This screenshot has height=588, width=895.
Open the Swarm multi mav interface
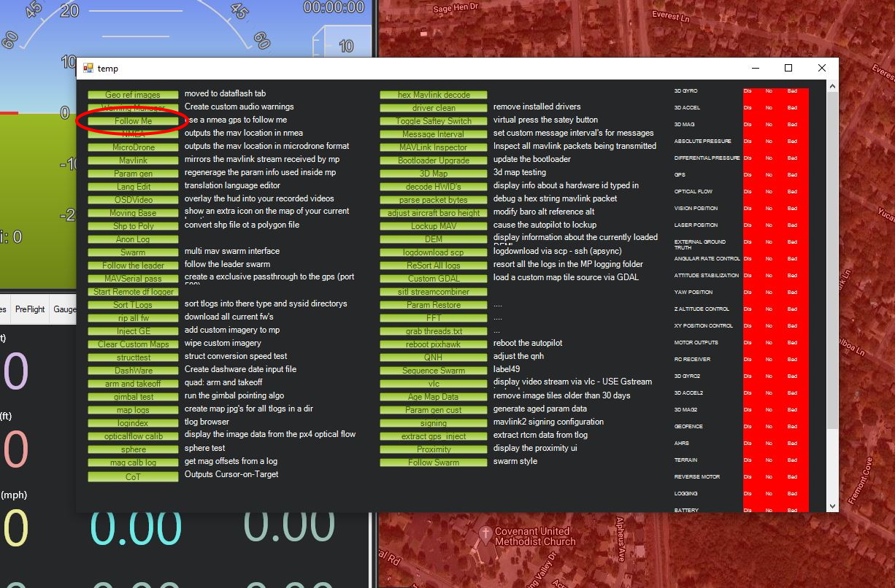(x=133, y=252)
